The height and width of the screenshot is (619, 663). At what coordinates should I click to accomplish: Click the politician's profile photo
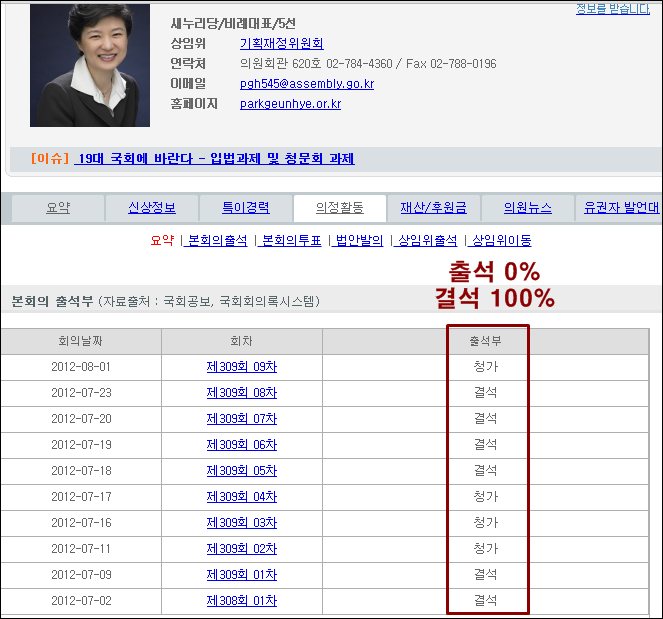pos(89,65)
